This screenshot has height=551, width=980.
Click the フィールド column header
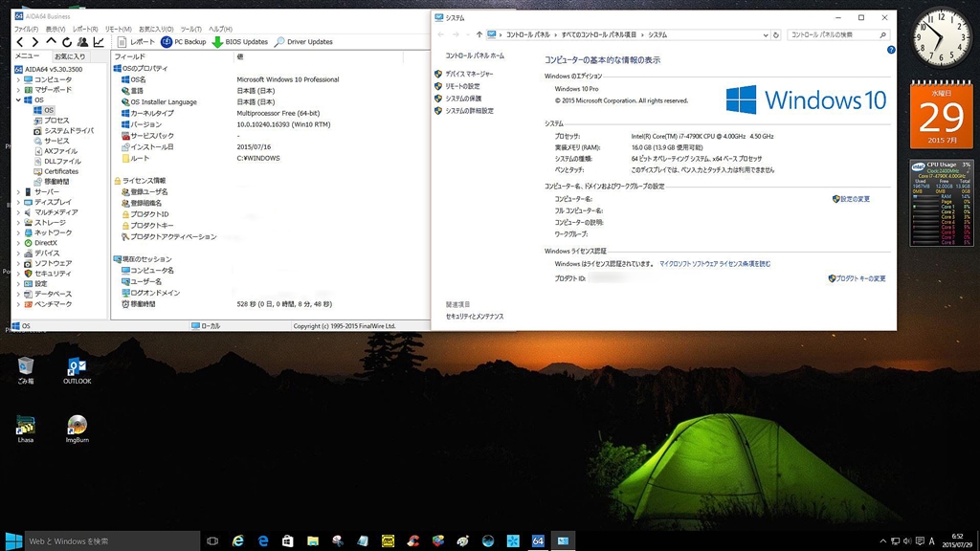172,56
